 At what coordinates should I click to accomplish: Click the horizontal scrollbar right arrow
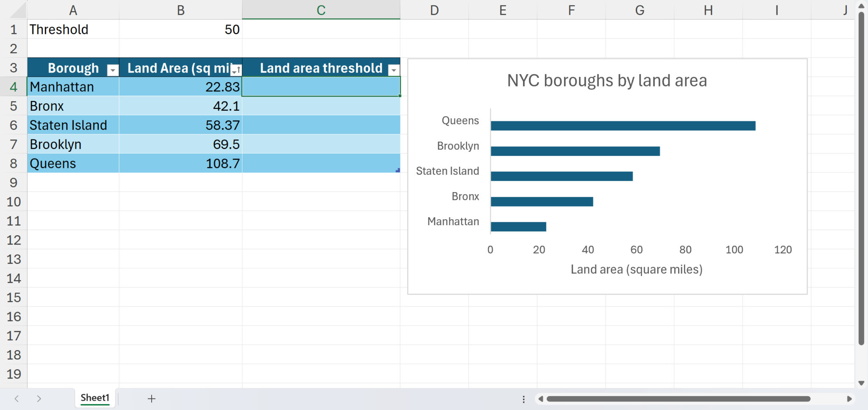pyautogui.click(x=849, y=399)
